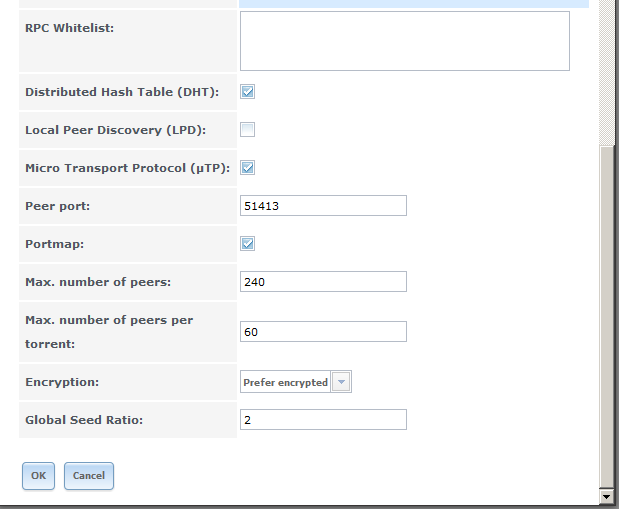Open the Encryption dropdown arrow
The height and width of the screenshot is (509, 619).
click(341, 382)
